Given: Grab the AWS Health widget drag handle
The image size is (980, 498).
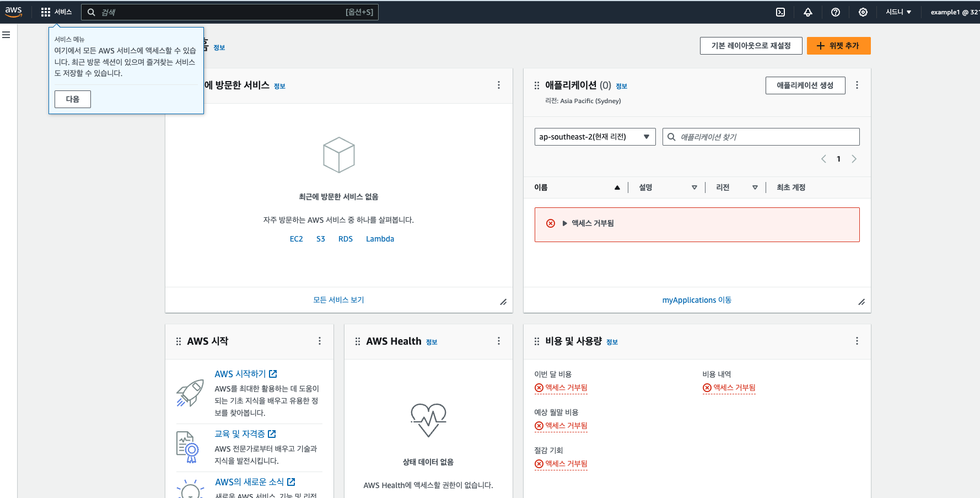Looking at the screenshot, I should point(358,341).
